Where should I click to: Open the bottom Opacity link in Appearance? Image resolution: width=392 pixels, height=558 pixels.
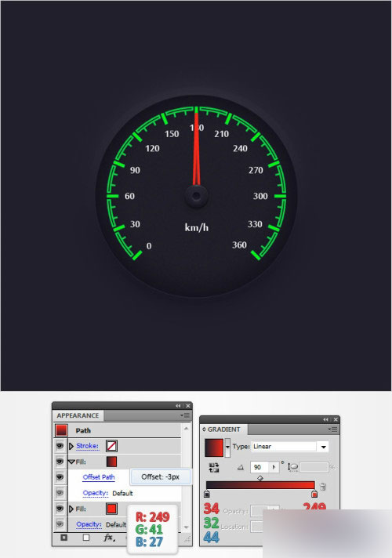(x=89, y=524)
